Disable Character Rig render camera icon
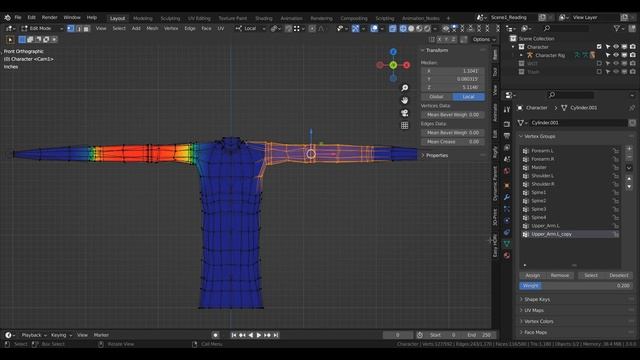Screen dimensions: 640x360 coord(633,55)
